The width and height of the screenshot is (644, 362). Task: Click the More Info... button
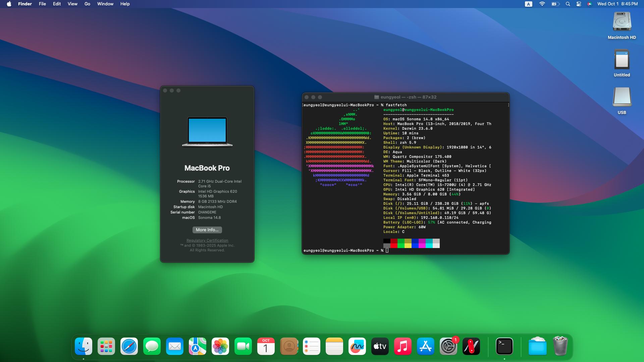207,230
